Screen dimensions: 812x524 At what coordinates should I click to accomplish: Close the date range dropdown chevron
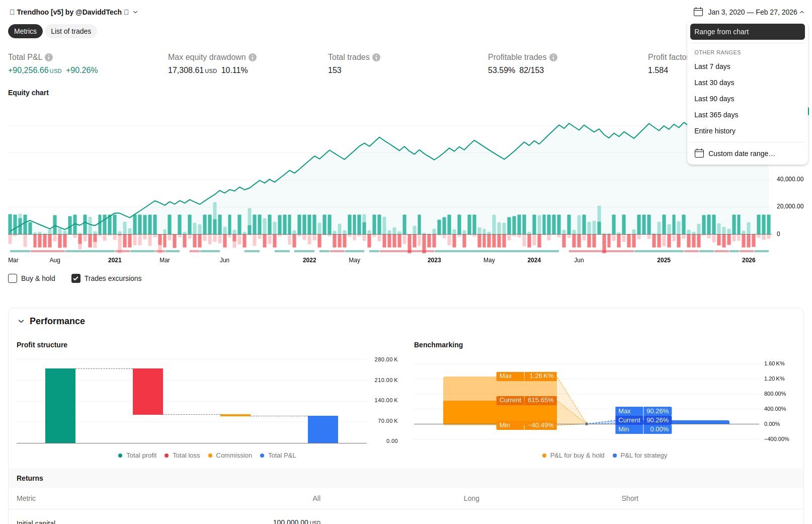802,12
